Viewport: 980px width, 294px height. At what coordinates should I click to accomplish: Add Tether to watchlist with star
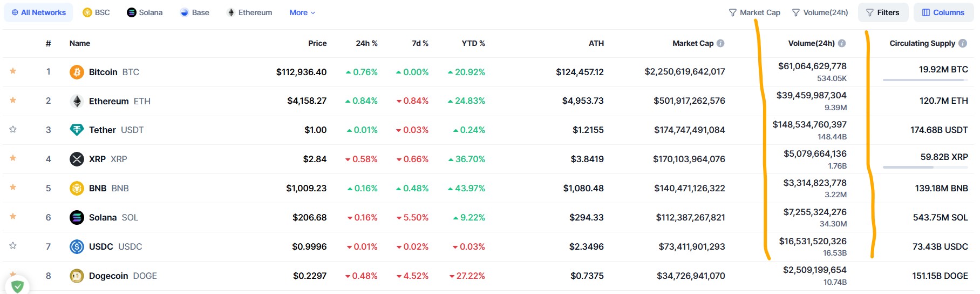pos(13,129)
